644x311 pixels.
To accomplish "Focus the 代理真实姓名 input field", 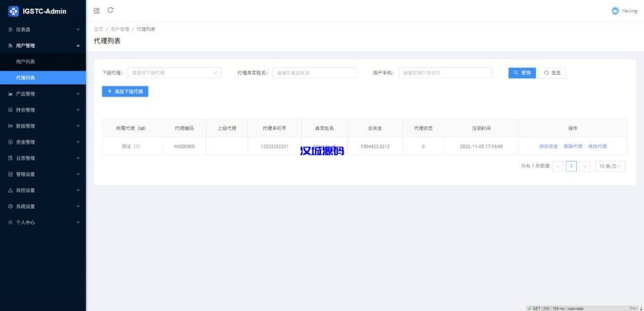I will point(314,73).
